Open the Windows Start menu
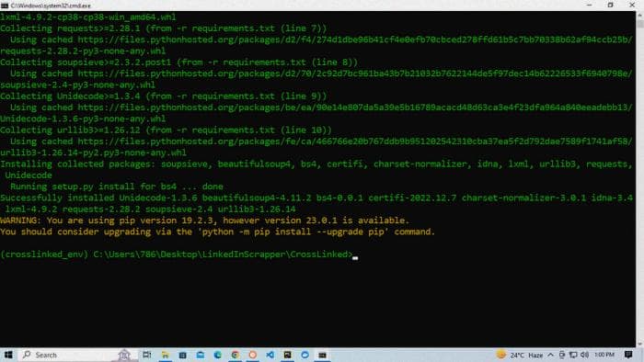 pos(8,355)
